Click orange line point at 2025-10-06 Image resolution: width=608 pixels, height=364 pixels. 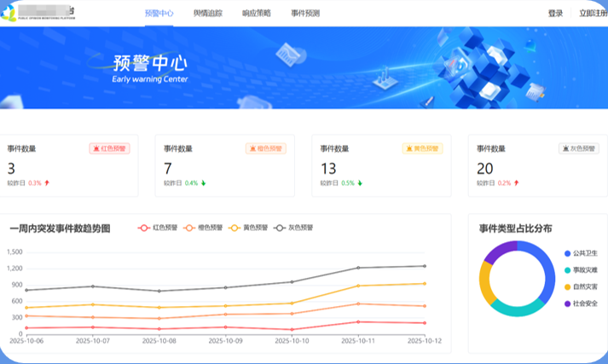tap(26, 316)
